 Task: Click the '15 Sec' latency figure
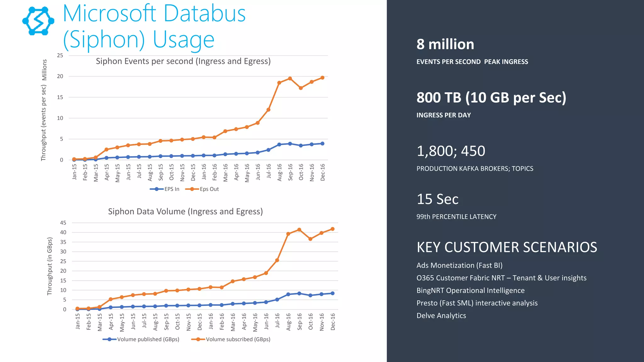click(437, 199)
